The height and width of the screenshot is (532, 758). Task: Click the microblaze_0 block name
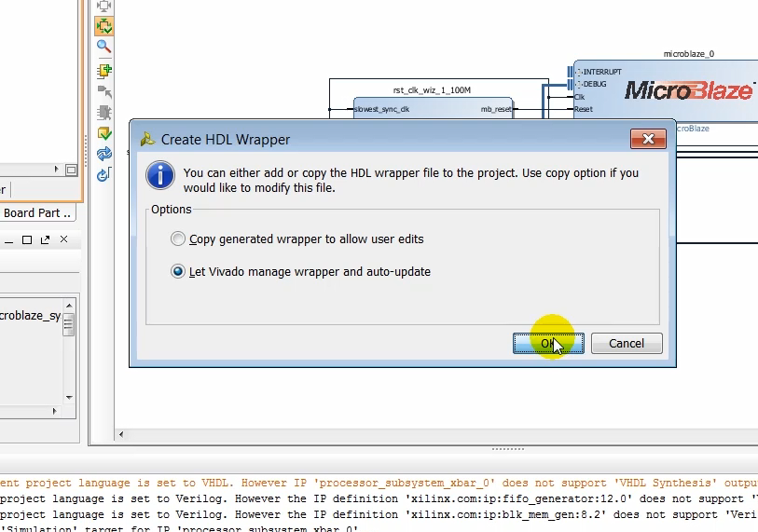click(688, 54)
